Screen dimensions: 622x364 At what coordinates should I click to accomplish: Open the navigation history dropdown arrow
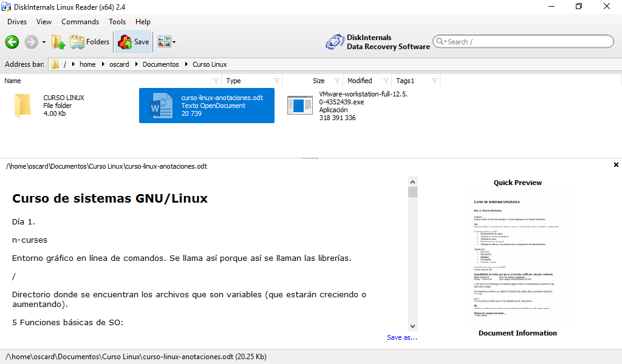click(44, 42)
